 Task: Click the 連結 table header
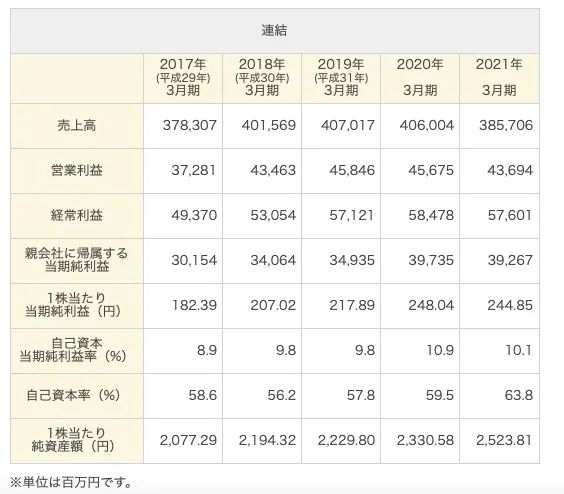tap(274, 31)
